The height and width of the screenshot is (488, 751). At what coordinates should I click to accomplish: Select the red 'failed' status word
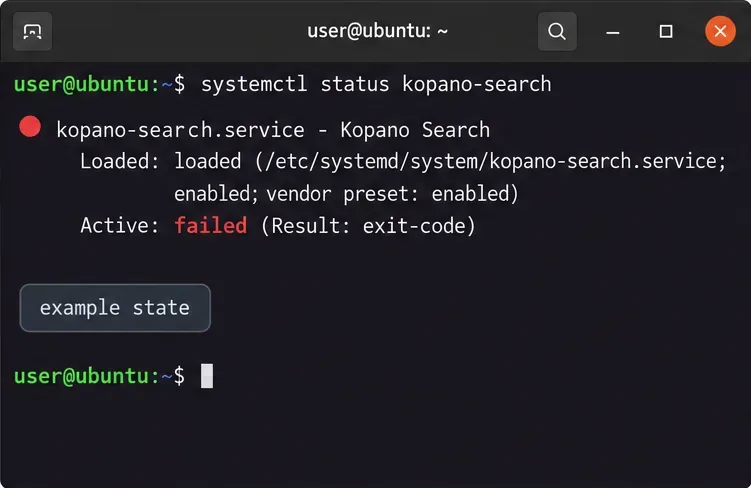coord(211,226)
